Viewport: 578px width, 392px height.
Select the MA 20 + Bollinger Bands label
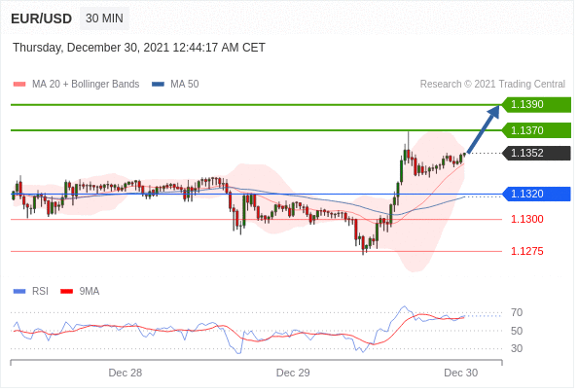pos(86,84)
